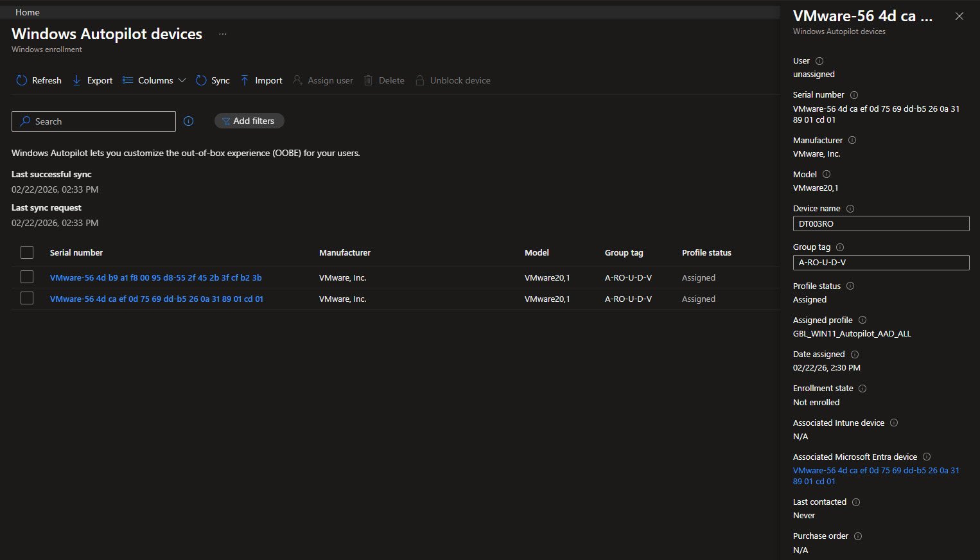
Task: Open the Columns dropdown
Action: [155, 80]
